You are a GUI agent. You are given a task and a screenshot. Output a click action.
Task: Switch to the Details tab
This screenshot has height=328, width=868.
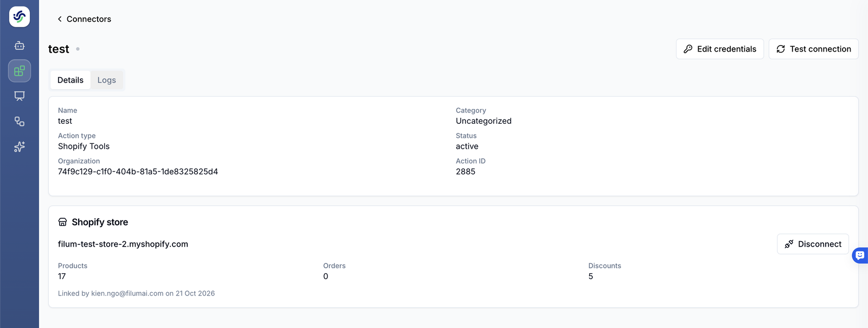[x=71, y=80]
